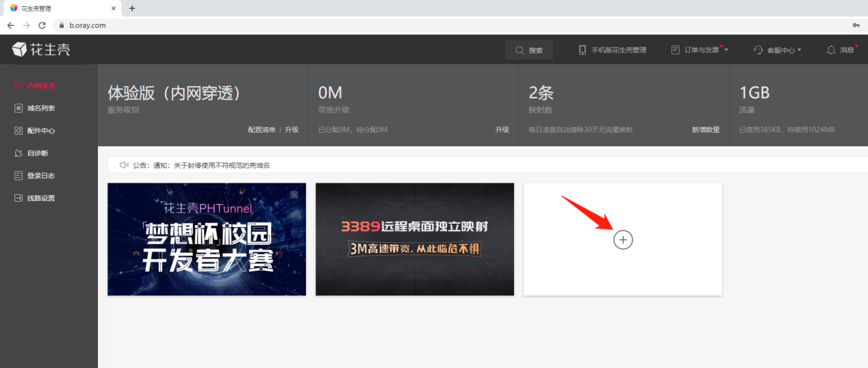
Task: Click 升级 under bandwidth upgrade (带宽升级)
Action: pos(502,129)
